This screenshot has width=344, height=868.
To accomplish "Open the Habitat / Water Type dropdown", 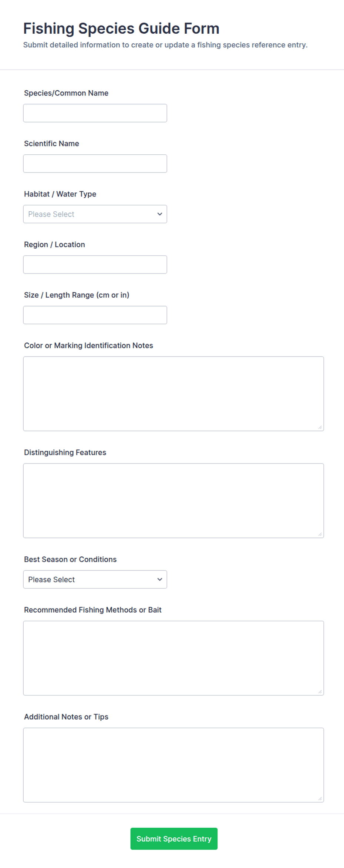I will click(95, 214).
